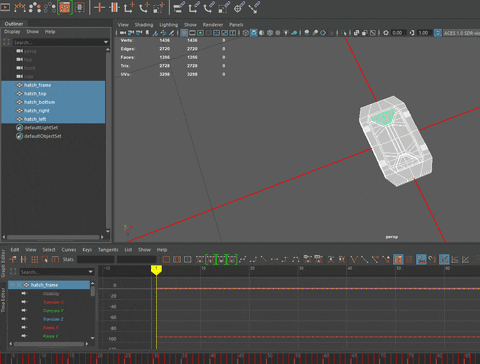480x364 pixels.
Task: Click the Outliner panel tab
Action: click(14, 24)
